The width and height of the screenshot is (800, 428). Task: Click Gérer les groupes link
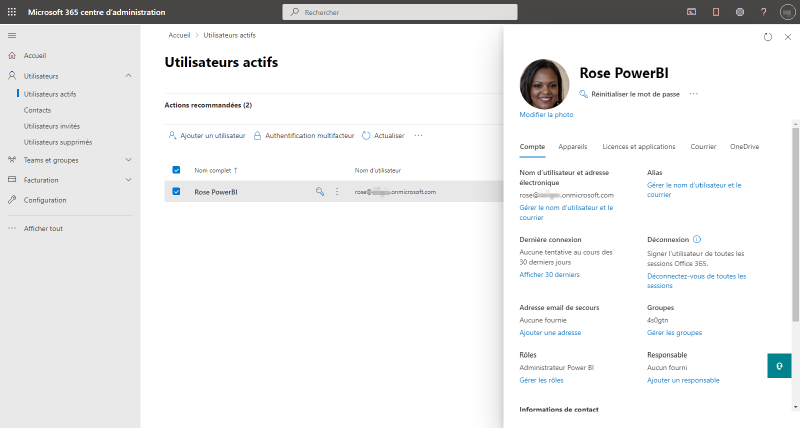[674, 333]
